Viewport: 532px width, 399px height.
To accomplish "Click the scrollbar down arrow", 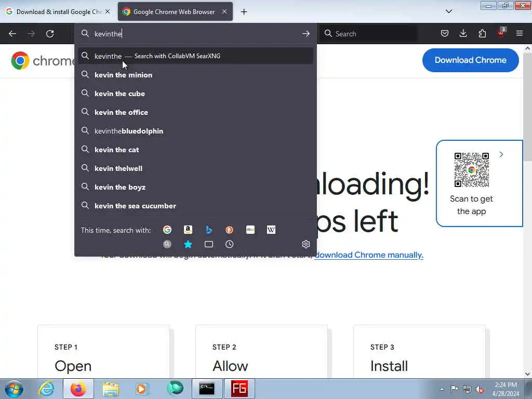I will pyautogui.click(x=528, y=374).
